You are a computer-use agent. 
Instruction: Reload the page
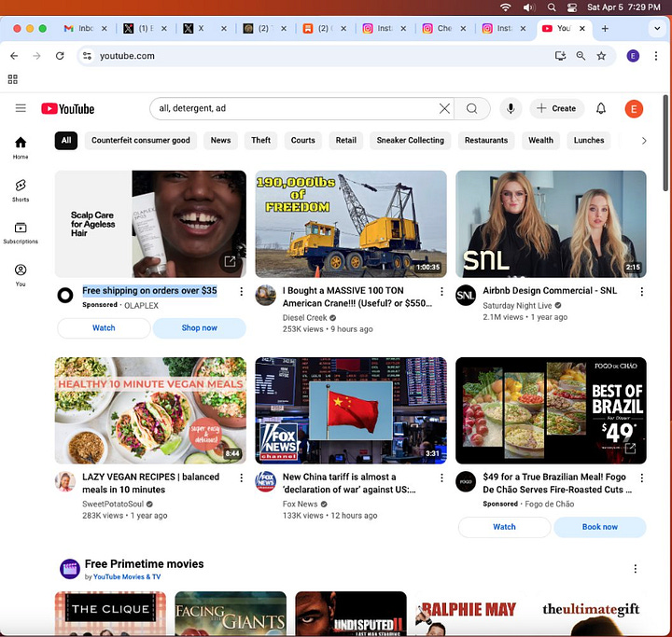pyautogui.click(x=60, y=56)
